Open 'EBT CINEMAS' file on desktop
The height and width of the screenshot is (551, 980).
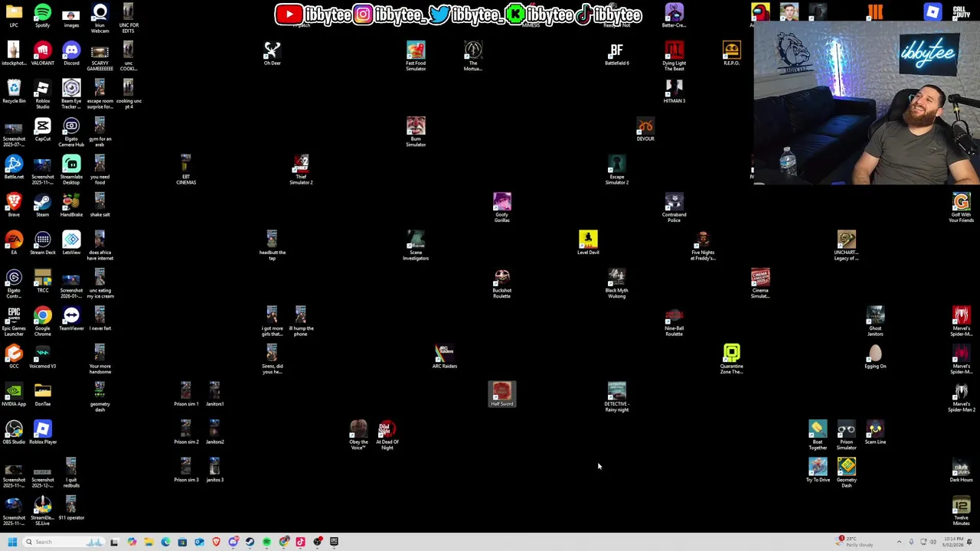(186, 170)
